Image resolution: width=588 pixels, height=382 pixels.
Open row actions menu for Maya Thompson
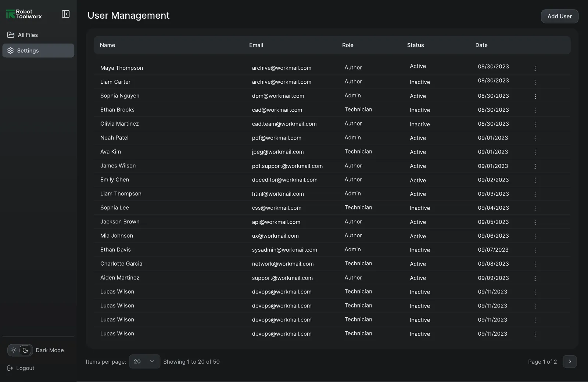pyautogui.click(x=535, y=68)
